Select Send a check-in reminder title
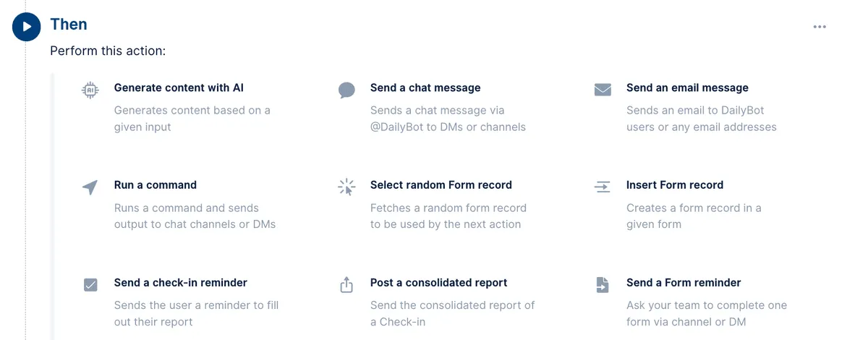The width and height of the screenshot is (868, 340). click(181, 282)
